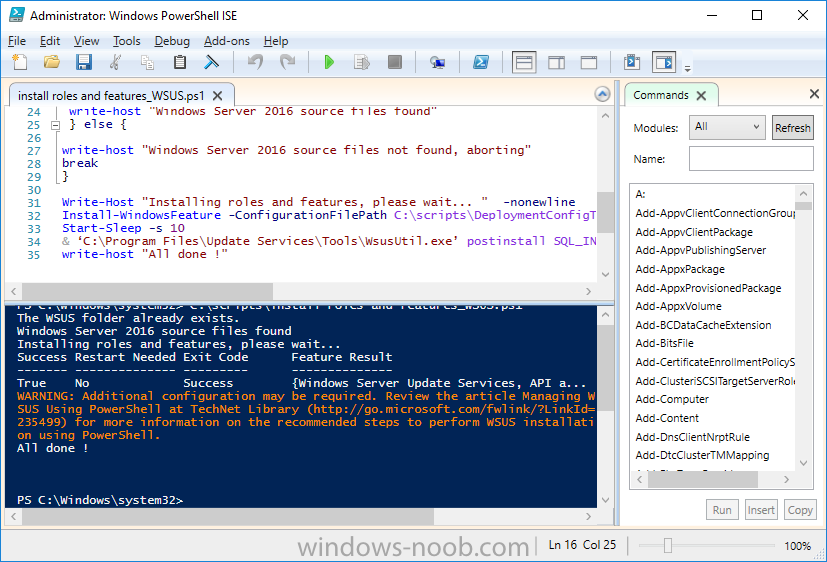Viewport: 827px width, 562px height.
Task: Open the Add-ons menu
Action: pyautogui.click(x=227, y=41)
